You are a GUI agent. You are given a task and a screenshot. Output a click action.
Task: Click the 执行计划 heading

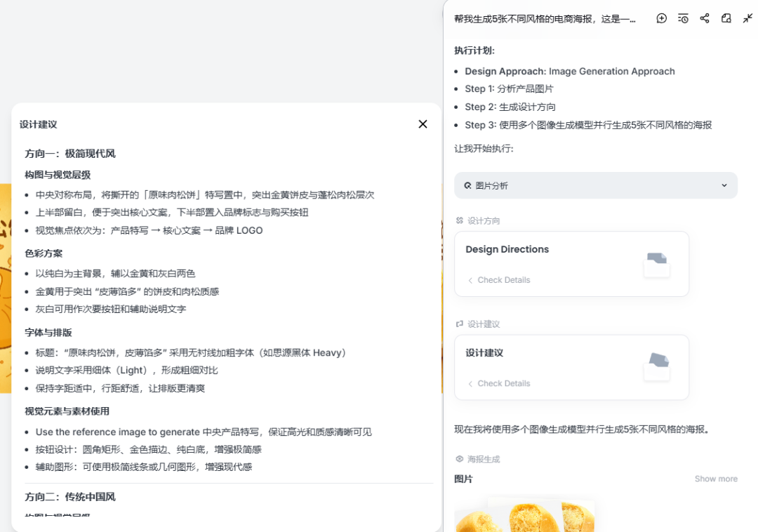tap(474, 51)
